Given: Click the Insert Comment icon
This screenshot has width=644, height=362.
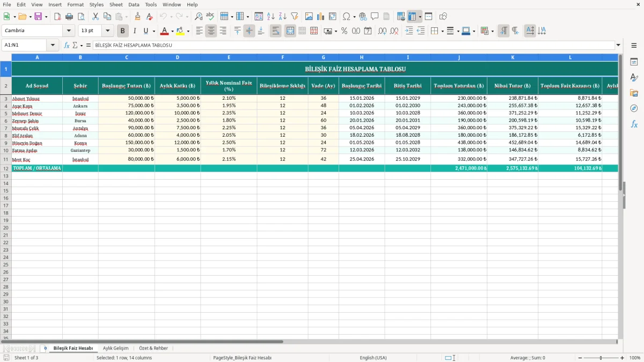Looking at the screenshot, I should [x=375, y=17].
